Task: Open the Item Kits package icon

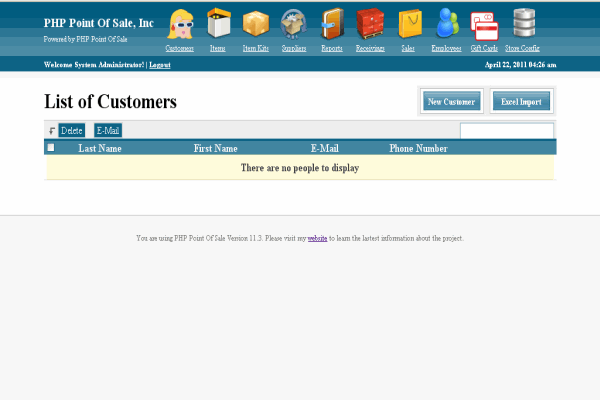Action: point(256,24)
